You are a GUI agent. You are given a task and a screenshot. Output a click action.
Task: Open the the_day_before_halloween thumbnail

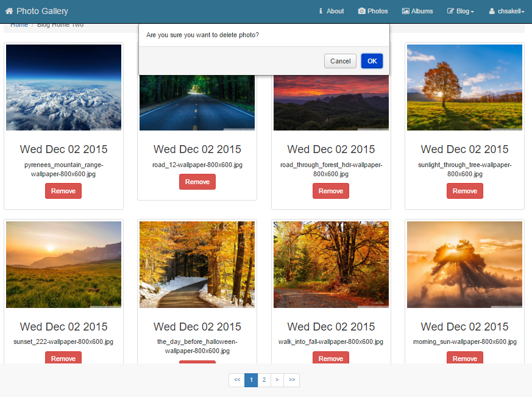pos(197,264)
